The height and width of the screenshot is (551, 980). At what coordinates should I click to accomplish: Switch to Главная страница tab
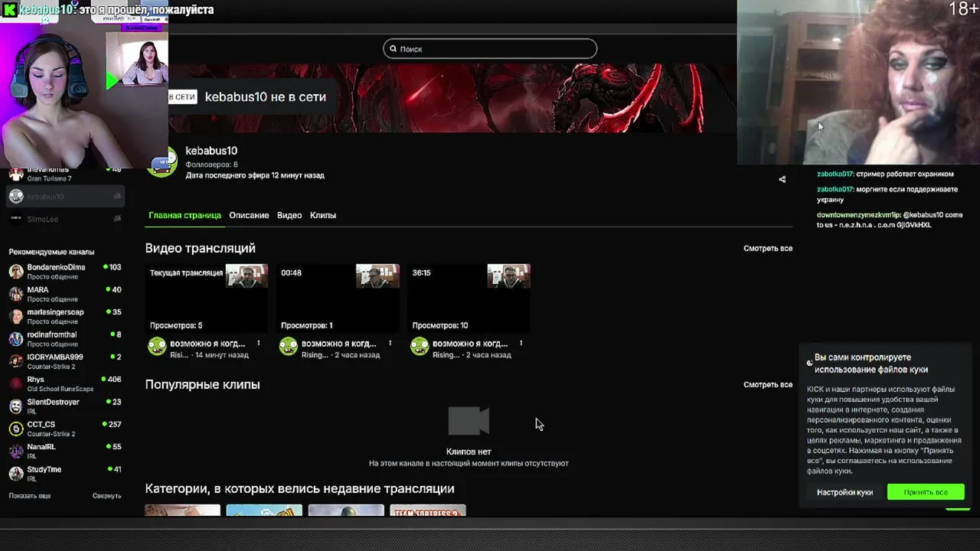point(185,215)
